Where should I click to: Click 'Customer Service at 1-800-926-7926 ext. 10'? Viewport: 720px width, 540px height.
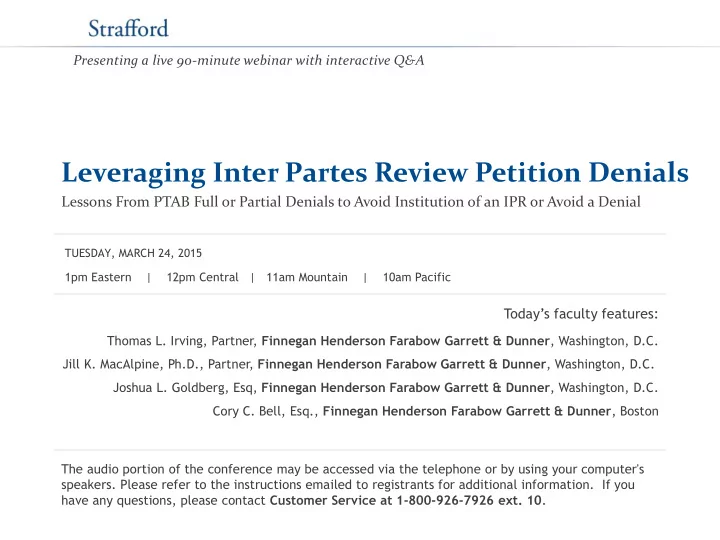click(406, 500)
